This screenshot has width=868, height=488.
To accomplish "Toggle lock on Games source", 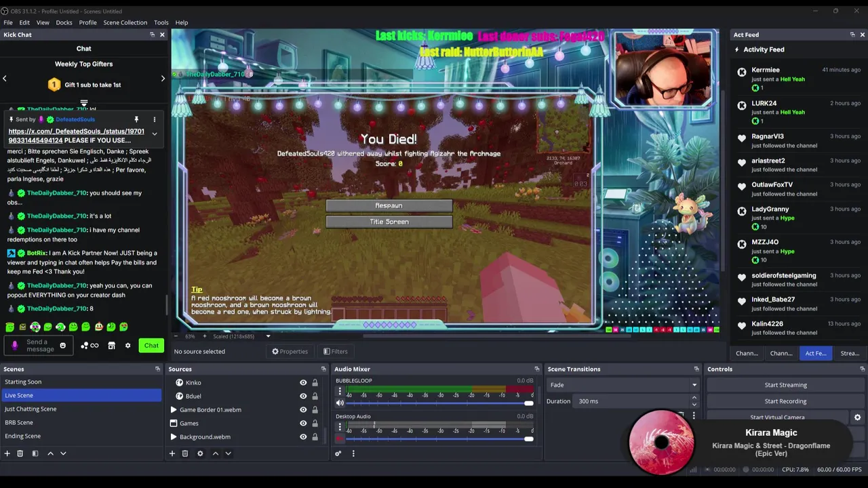I will click(x=315, y=423).
